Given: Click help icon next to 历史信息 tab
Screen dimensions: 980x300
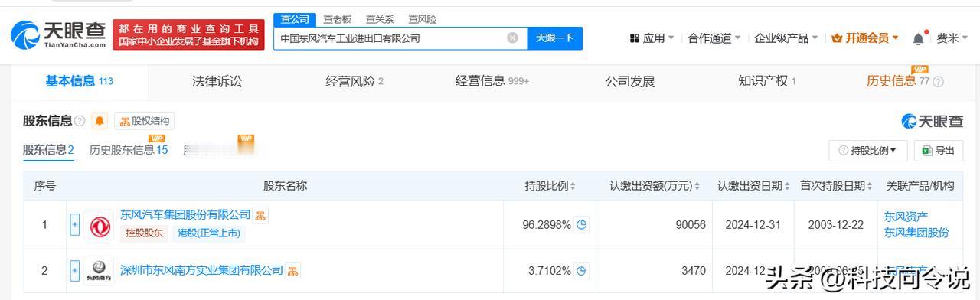Looking at the screenshot, I should pos(938,81).
